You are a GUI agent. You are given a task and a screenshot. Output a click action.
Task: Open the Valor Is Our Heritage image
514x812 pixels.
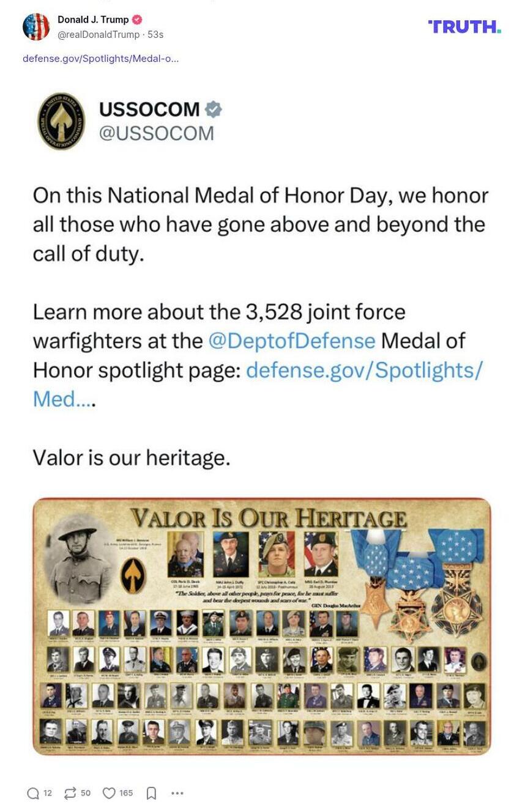point(261,626)
